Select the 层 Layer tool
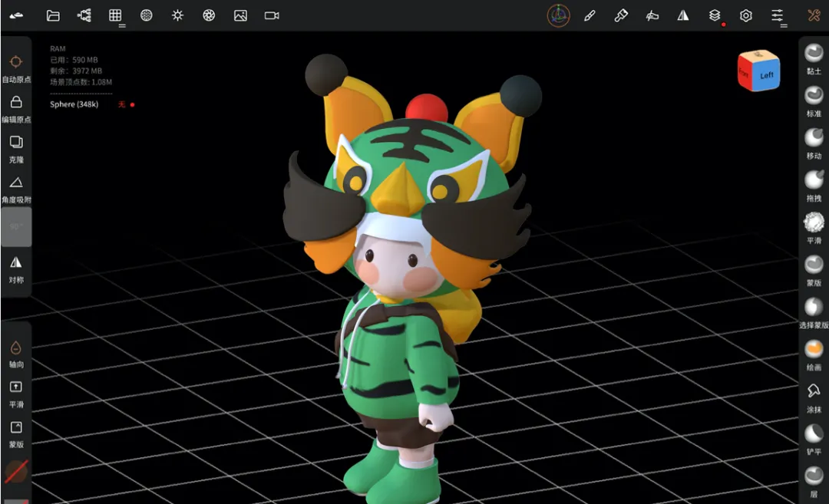 point(814,481)
